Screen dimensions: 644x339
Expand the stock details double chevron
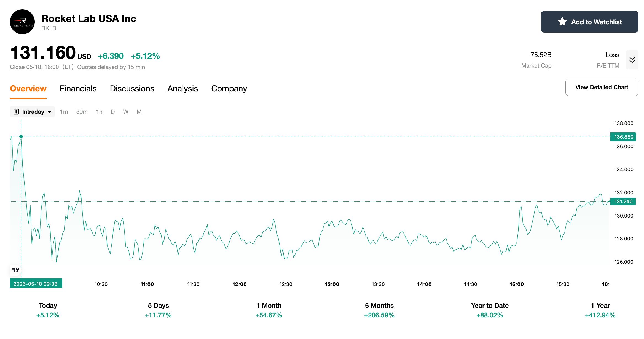tap(632, 60)
